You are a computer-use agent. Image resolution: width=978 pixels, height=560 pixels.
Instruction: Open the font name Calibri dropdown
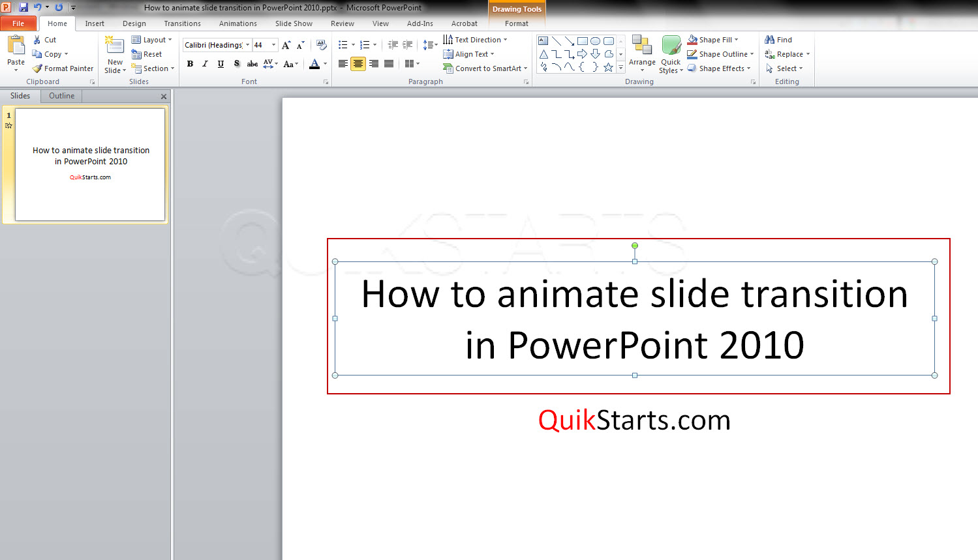247,45
